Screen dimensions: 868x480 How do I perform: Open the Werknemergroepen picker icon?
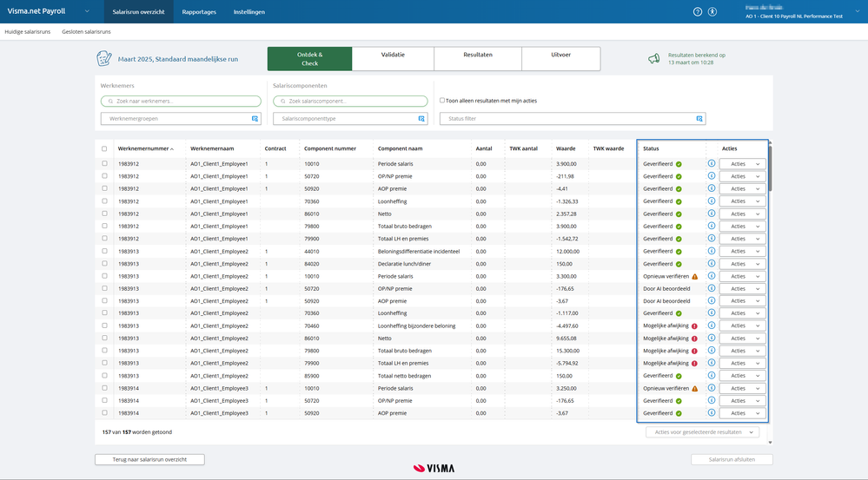coord(255,119)
